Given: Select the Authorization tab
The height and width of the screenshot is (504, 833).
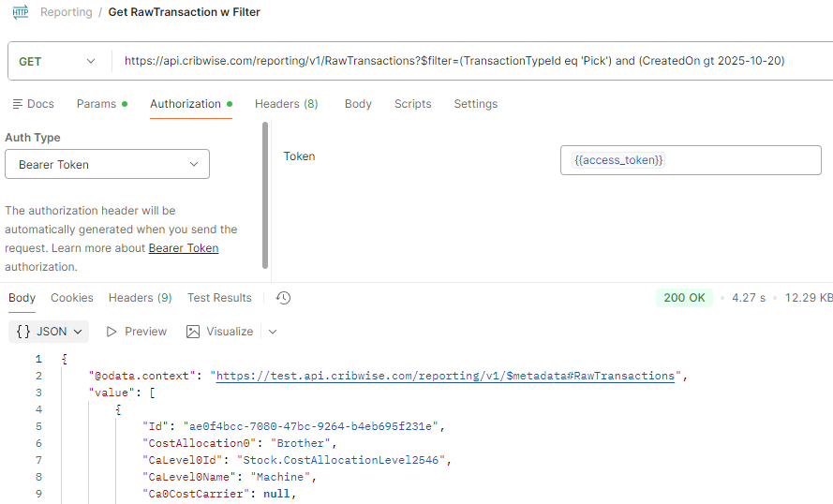Looking at the screenshot, I should pyautogui.click(x=191, y=104).
